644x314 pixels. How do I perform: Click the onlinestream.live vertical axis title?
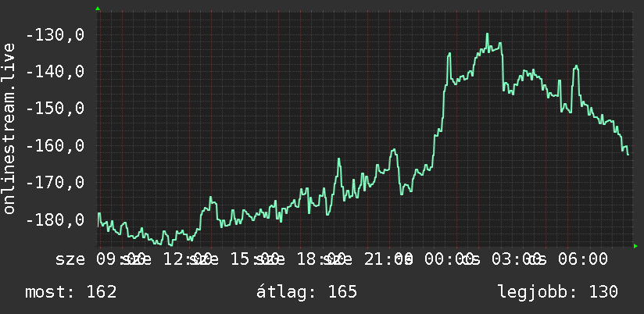[x=9, y=128]
